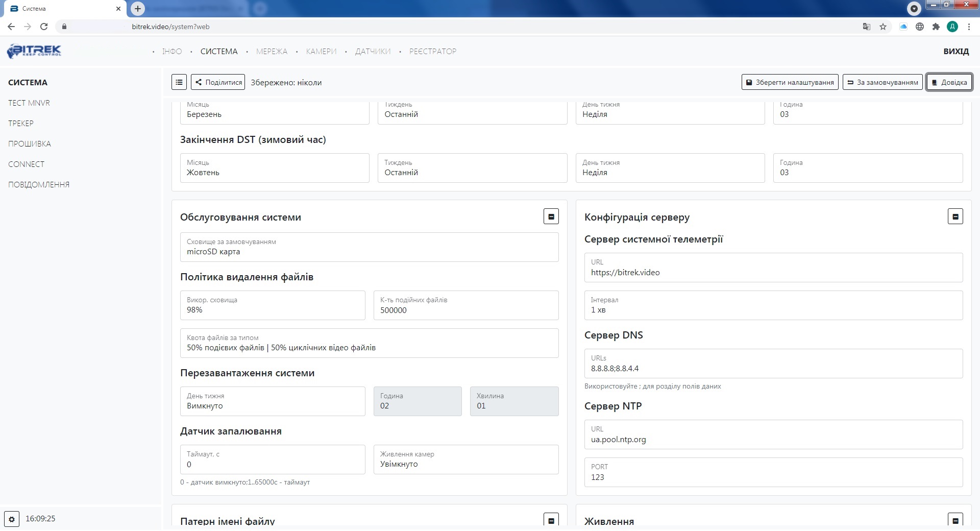980x531 pixels.
Task: Open a new browser tab
Action: (138, 9)
